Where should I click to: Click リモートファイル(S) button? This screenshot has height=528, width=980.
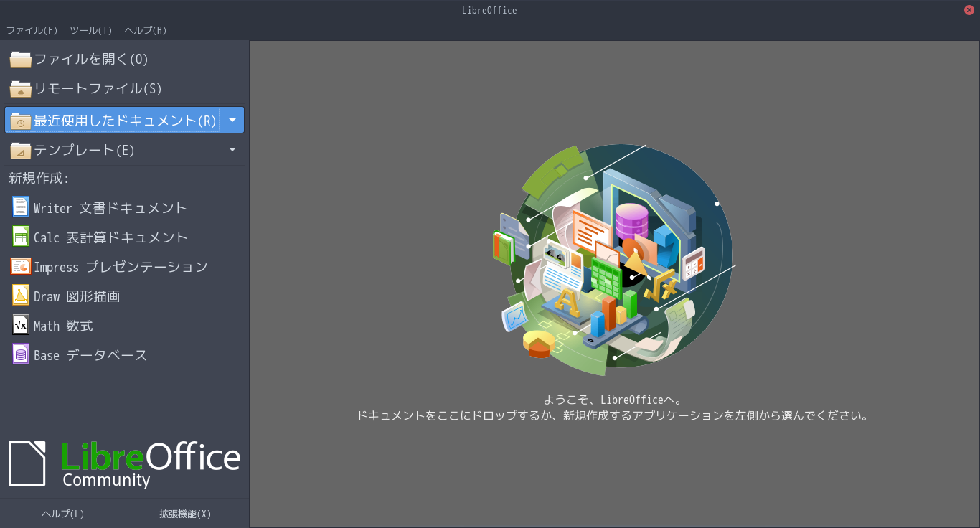tap(125, 88)
